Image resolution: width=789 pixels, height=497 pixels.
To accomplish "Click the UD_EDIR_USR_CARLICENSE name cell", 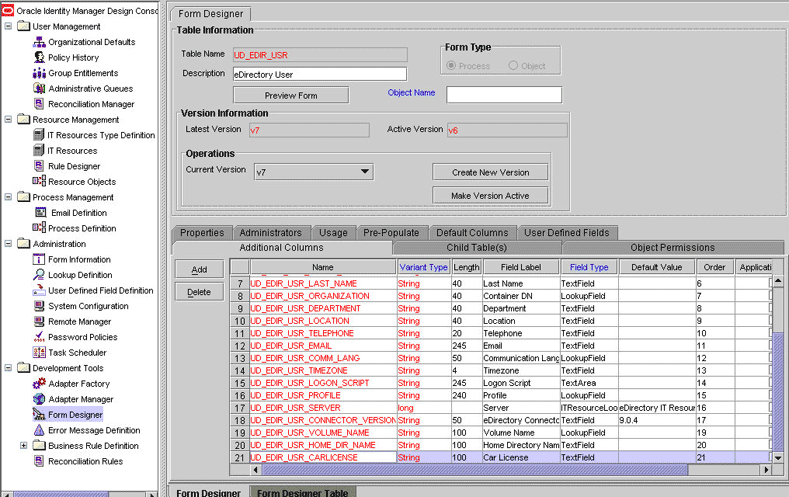I will (x=323, y=457).
